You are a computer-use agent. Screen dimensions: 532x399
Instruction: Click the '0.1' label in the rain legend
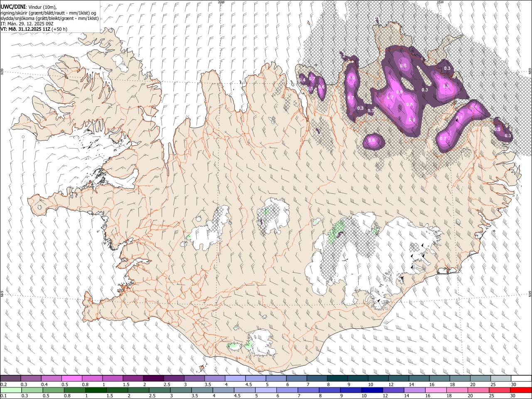[x=3, y=396]
